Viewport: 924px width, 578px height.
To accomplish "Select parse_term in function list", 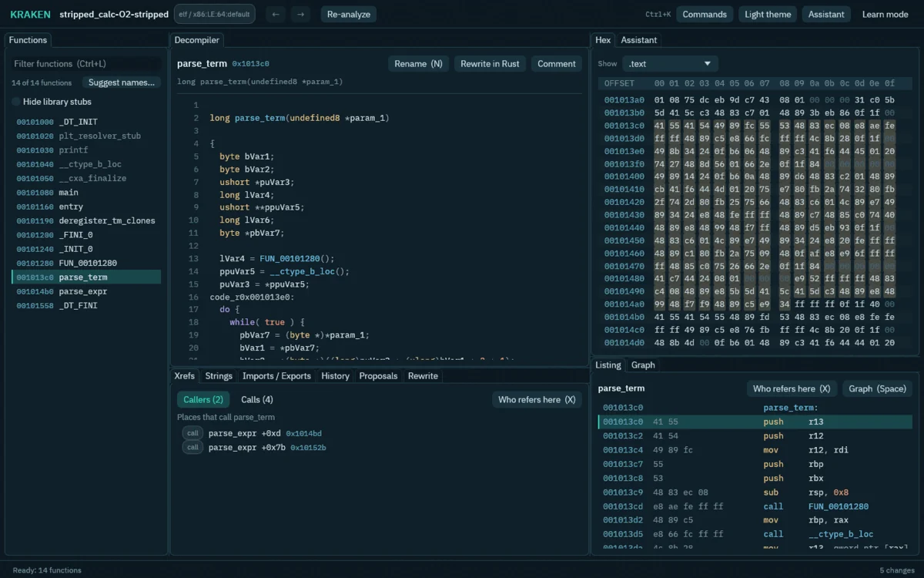I will (x=86, y=277).
